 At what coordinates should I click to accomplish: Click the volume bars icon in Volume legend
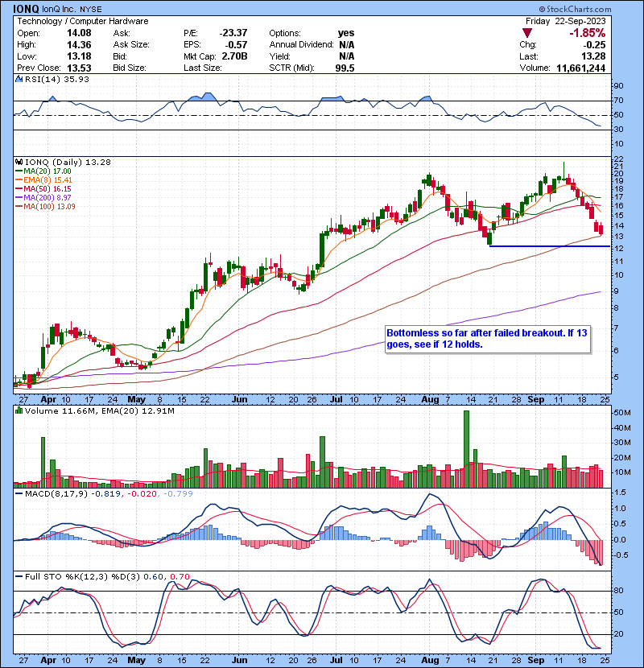pyautogui.click(x=19, y=410)
